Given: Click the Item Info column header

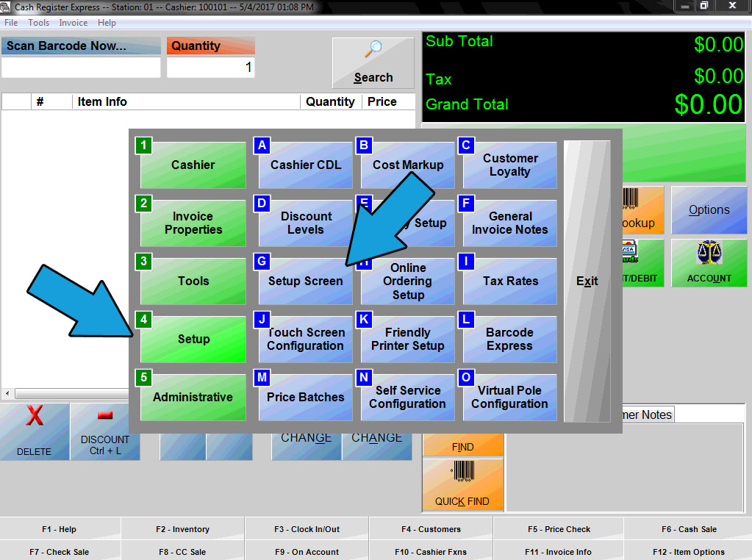Looking at the screenshot, I should point(186,101).
